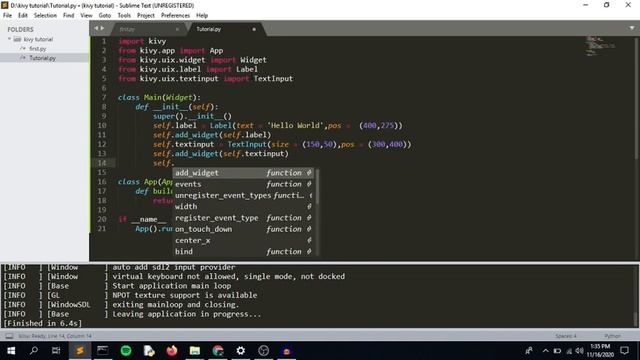The image size is (640, 360).
Task: Choose events autocomplete suggestion
Action: click(x=244, y=184)
